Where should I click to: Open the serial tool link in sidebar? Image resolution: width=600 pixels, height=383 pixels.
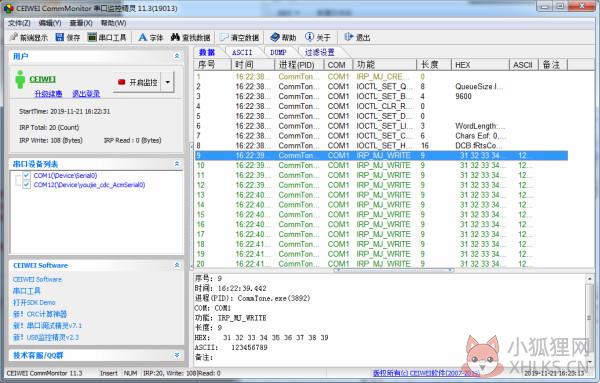tap(26, 291)
